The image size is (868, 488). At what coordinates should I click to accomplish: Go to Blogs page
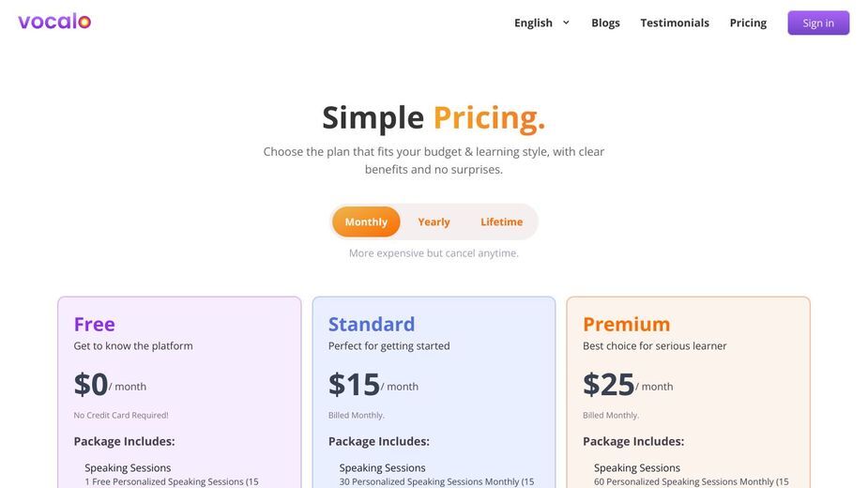click(605, 23)
